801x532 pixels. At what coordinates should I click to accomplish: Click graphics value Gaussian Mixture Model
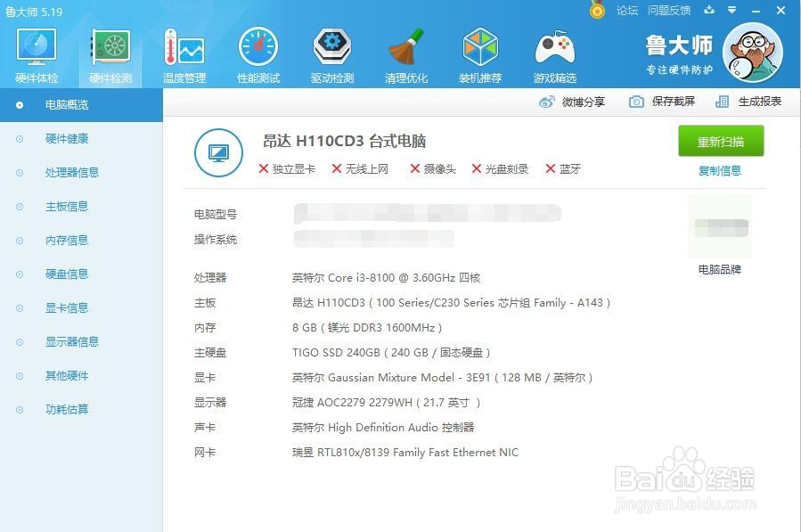pos(443,378)
